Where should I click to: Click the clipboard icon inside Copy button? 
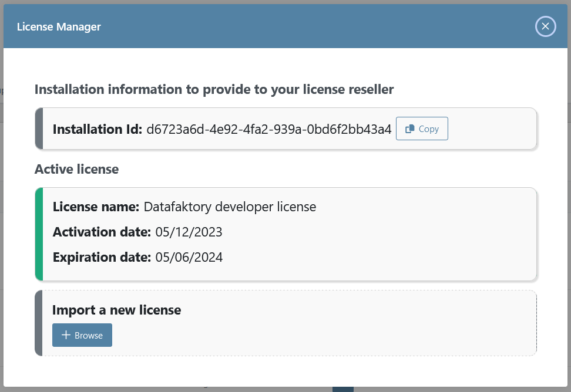point(410,129)
